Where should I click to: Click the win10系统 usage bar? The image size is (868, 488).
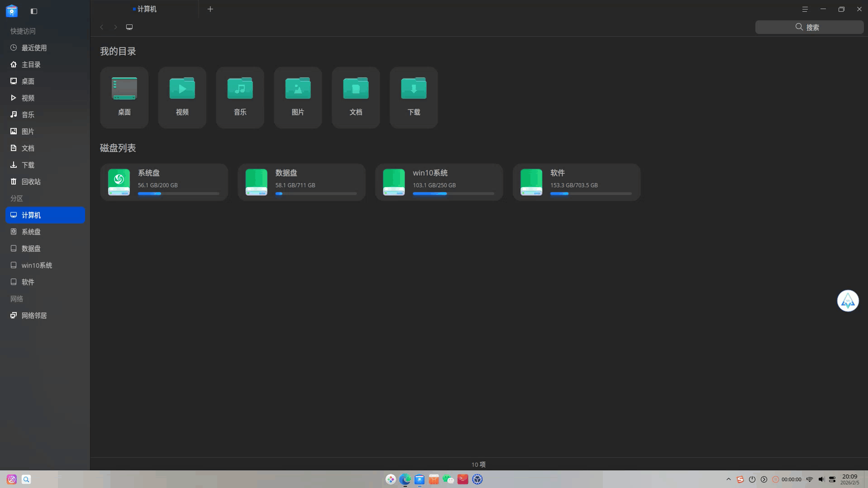[x=453, y=194]
